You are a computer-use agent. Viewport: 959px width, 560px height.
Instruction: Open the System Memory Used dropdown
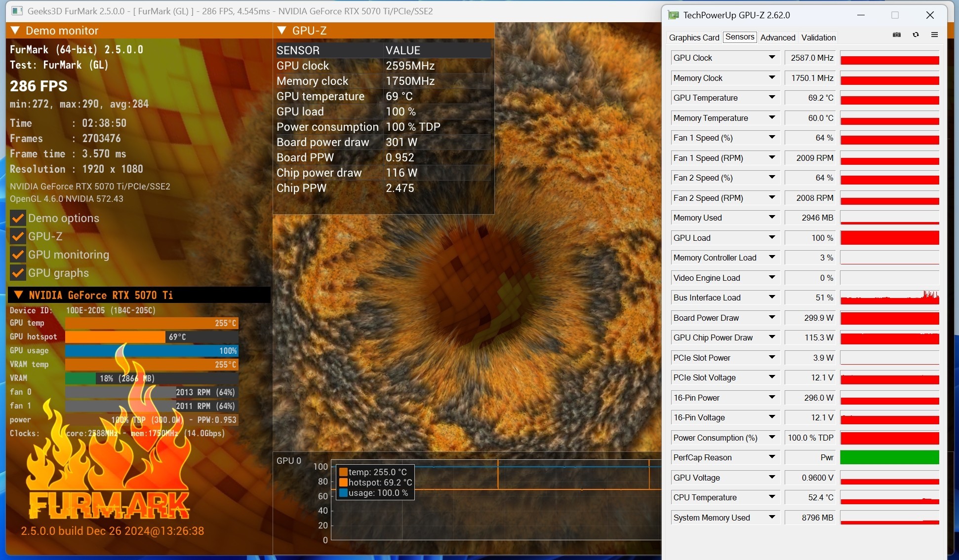[772, 518]
